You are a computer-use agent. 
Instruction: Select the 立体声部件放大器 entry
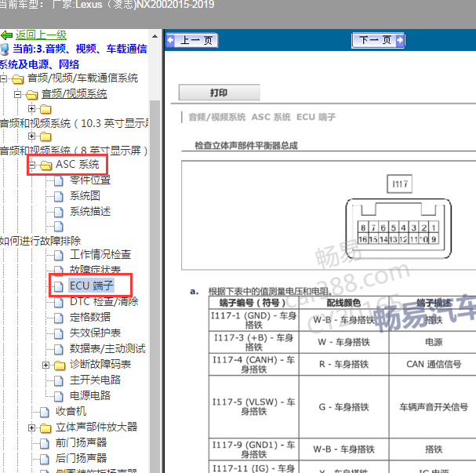point(96,427)
